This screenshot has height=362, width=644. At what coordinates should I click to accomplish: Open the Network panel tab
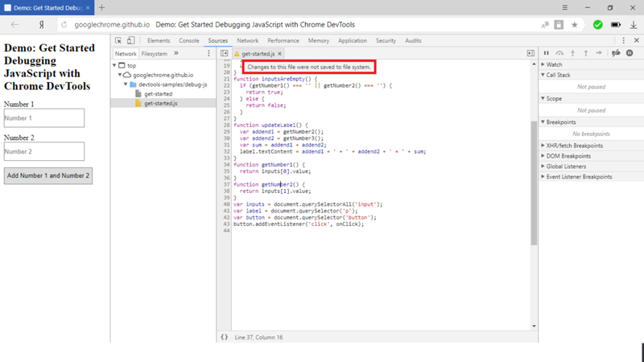[x=248, y=41]
